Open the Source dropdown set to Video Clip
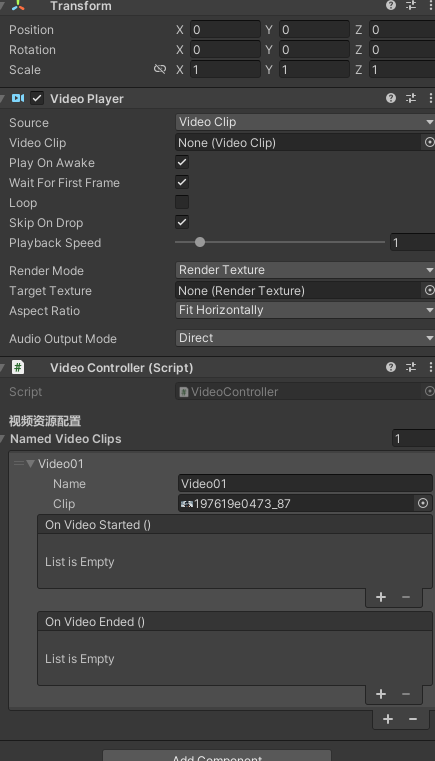This screenshot has width=435, height=761. [x=305, y=122]
